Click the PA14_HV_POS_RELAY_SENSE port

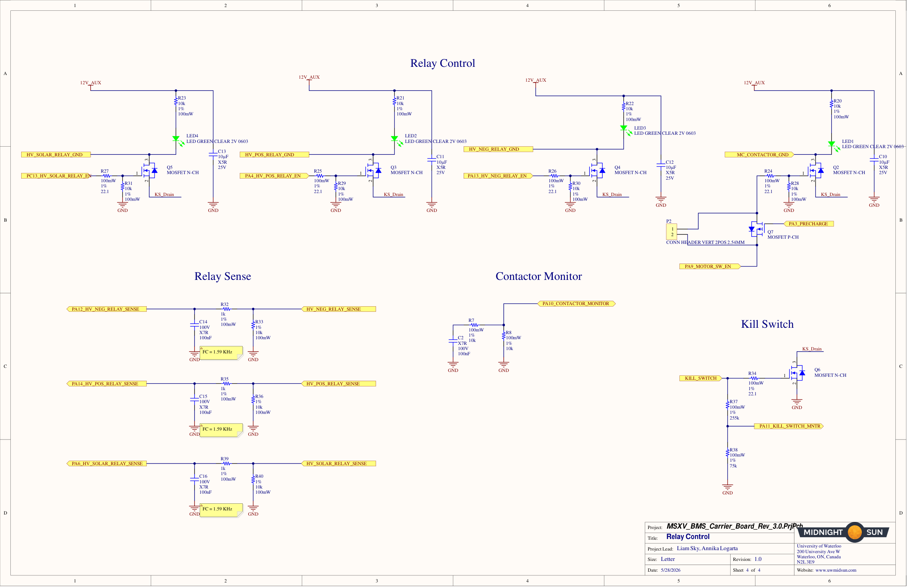107,383
